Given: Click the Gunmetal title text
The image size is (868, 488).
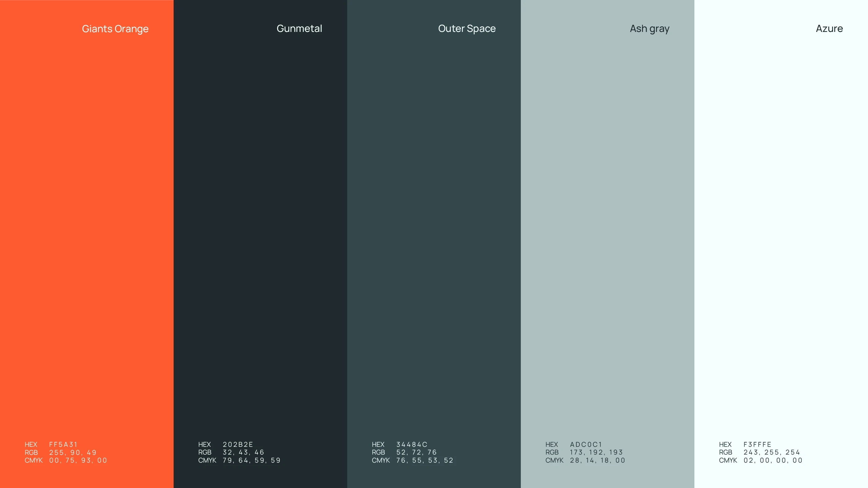Looking at the screenshot, I should tap(299, 29).
